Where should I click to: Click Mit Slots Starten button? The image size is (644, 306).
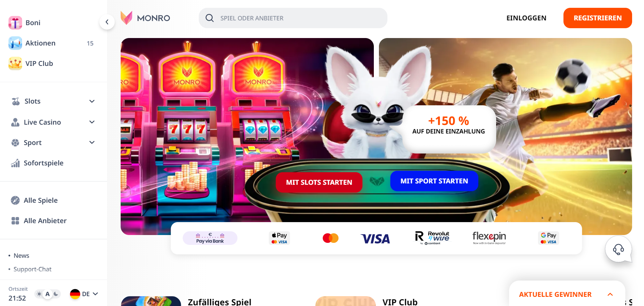point(319,182)
